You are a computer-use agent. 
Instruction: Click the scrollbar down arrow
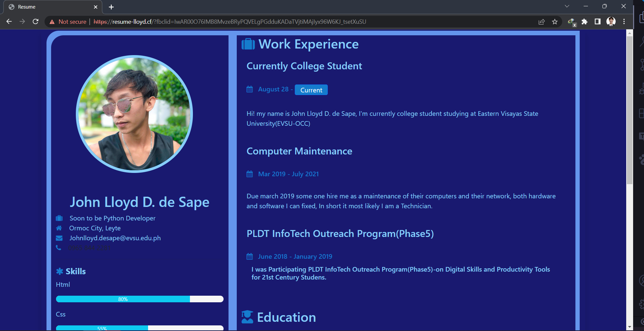click(x=629, y=327)
